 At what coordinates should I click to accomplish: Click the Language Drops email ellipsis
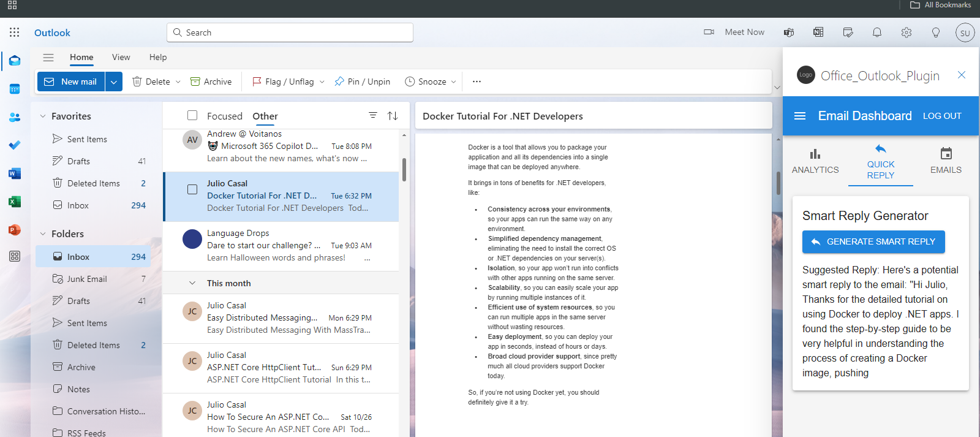(x=367, y=258)
